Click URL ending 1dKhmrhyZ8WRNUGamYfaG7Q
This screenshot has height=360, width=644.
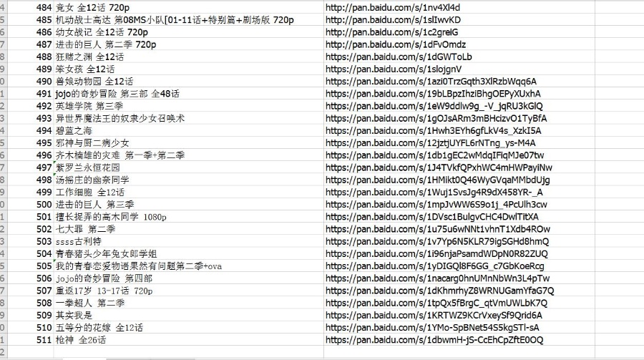pos(440,291)
